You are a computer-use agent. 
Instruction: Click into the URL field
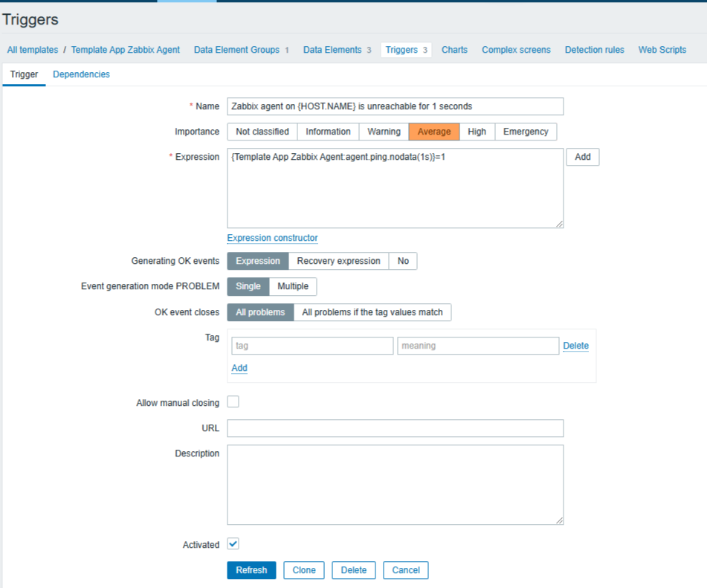point(395,428)
